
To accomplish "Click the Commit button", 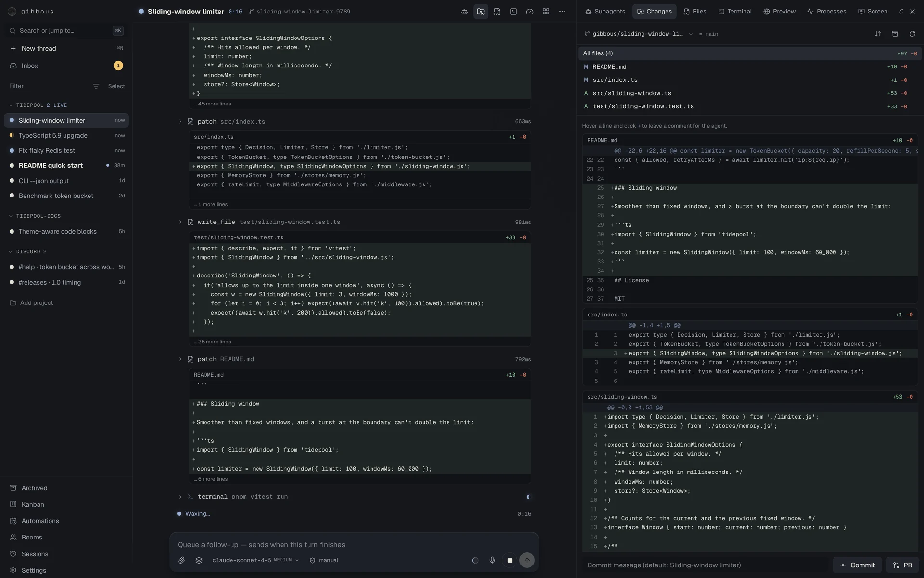I will (x=857, y=565).
